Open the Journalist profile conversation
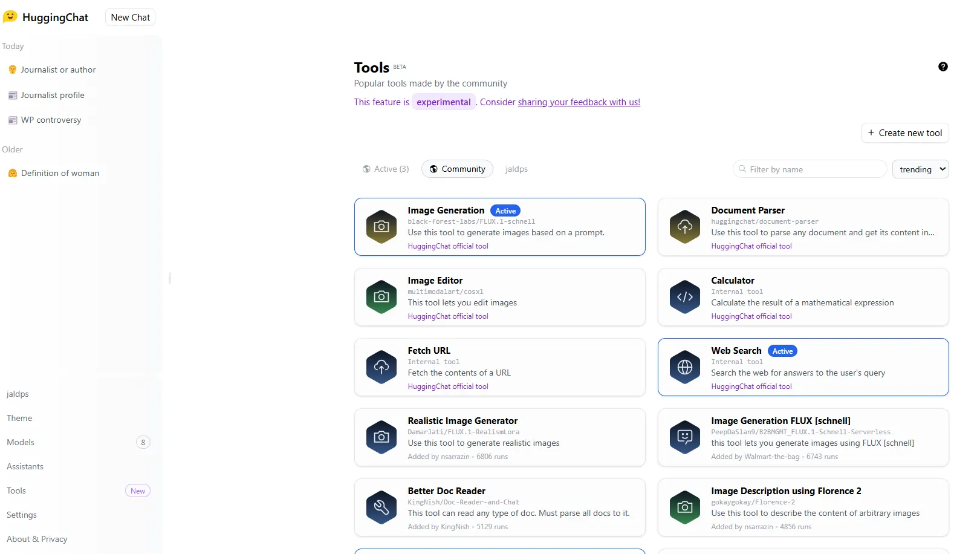This screenshot has width=980, height=554. (53, 96)
